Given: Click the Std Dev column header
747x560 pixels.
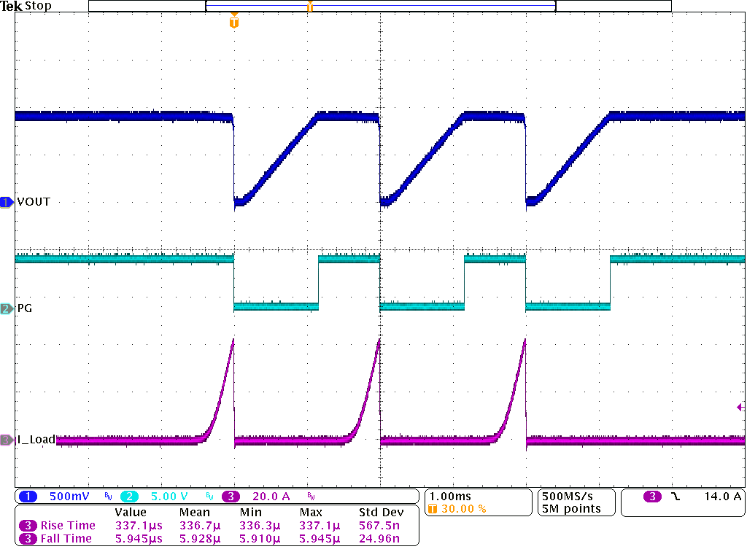Looking at the screenshot, I should point(382,513).
